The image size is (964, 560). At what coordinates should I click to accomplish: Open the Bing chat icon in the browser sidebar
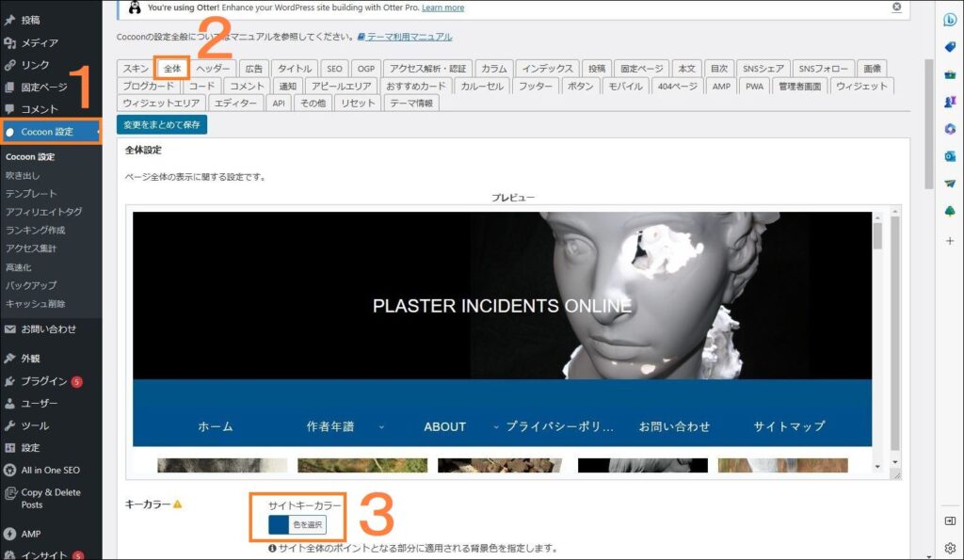coord(950,20)
